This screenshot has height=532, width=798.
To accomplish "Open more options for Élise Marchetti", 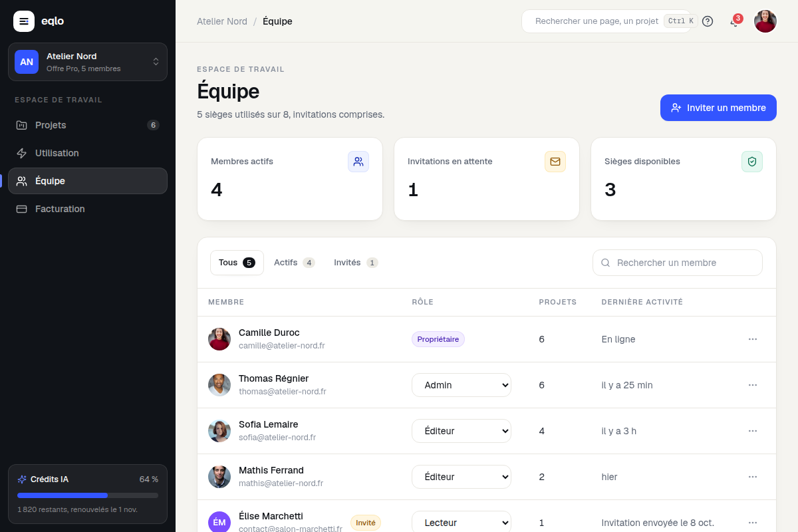I will (753, 523).
